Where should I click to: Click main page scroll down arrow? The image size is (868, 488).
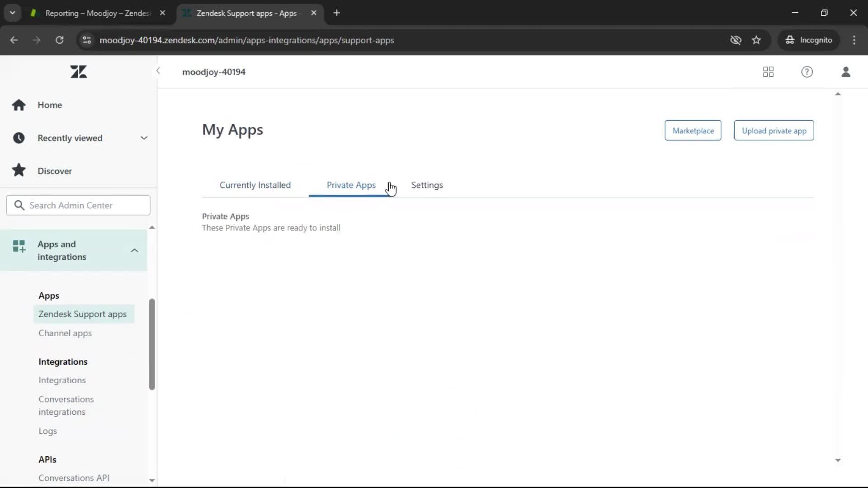tap(838, 460)
